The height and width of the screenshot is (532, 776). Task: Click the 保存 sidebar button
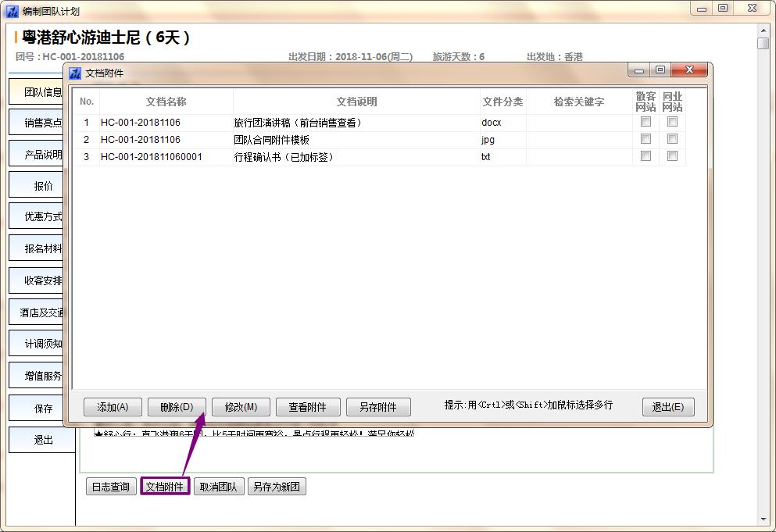pyautogui.click(x=44, y=408)
